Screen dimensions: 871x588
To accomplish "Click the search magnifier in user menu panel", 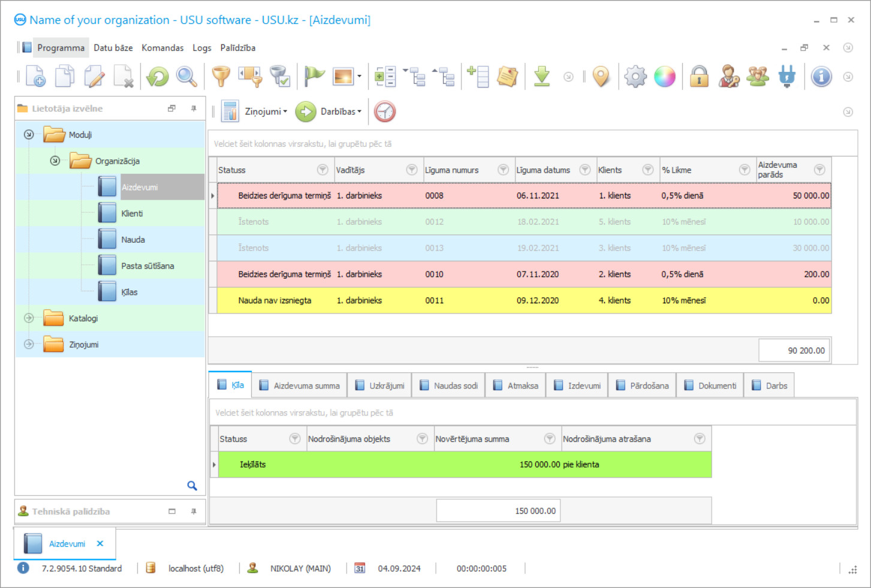I will (192, 486).
